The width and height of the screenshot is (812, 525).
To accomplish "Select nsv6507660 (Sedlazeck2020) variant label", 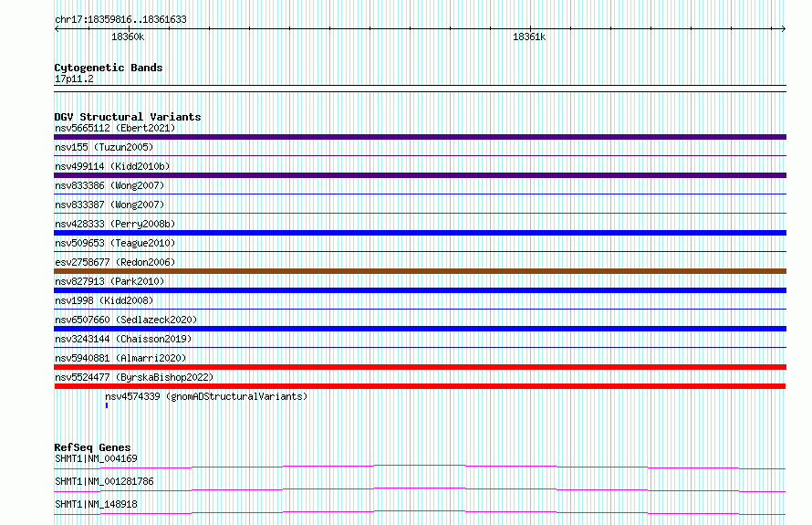I will click(126, 320).
